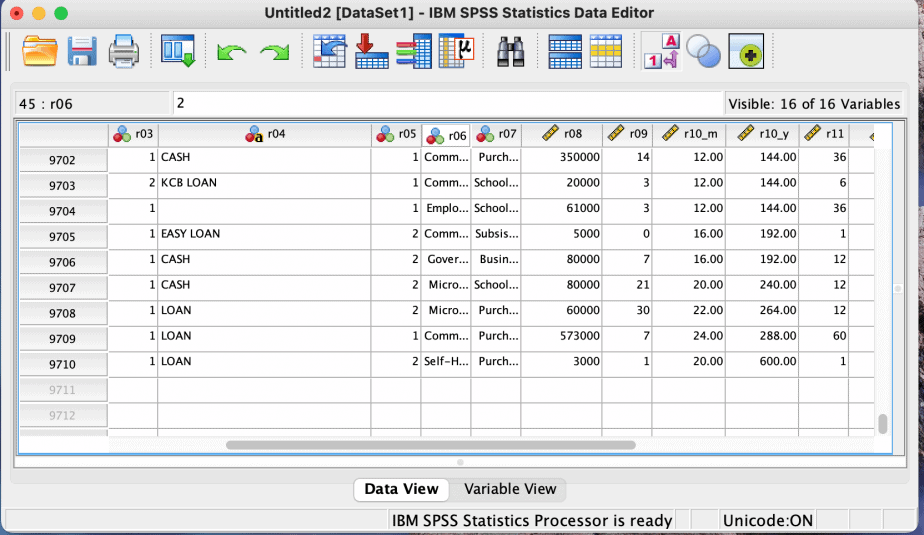Viewport: 924px width, 535px height.
Task: Click 'Visible: 16 of 16 Variables' label
Action: point(814,104)
